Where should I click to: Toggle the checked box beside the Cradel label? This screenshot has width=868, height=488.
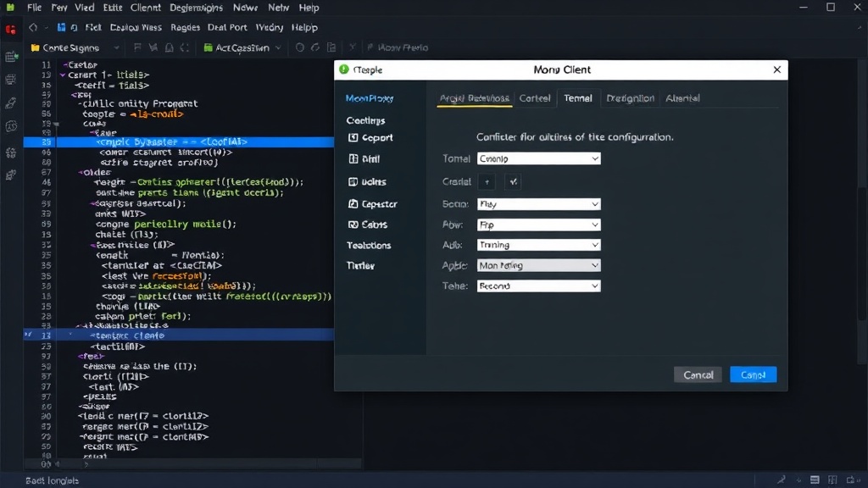tap(513, 181)
